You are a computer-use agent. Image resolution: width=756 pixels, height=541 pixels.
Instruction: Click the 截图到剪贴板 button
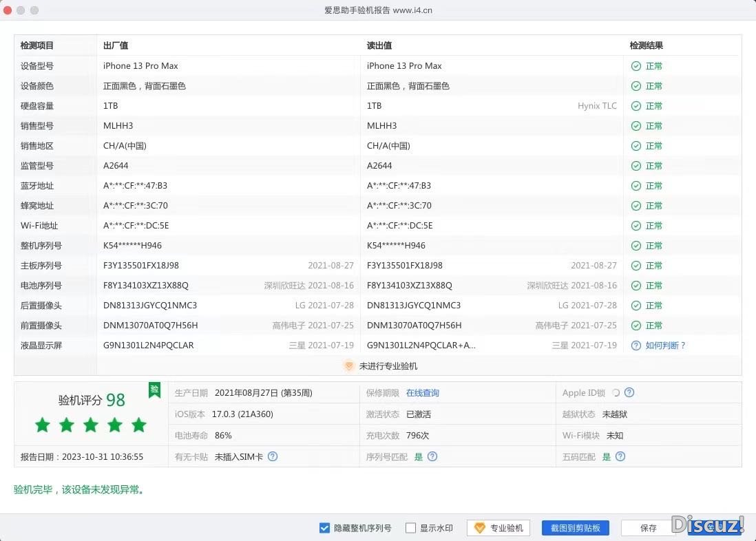point(575,528)
